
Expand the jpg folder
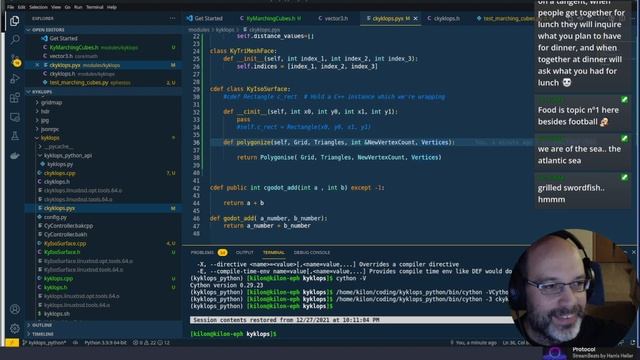click(x=45, y=120)
